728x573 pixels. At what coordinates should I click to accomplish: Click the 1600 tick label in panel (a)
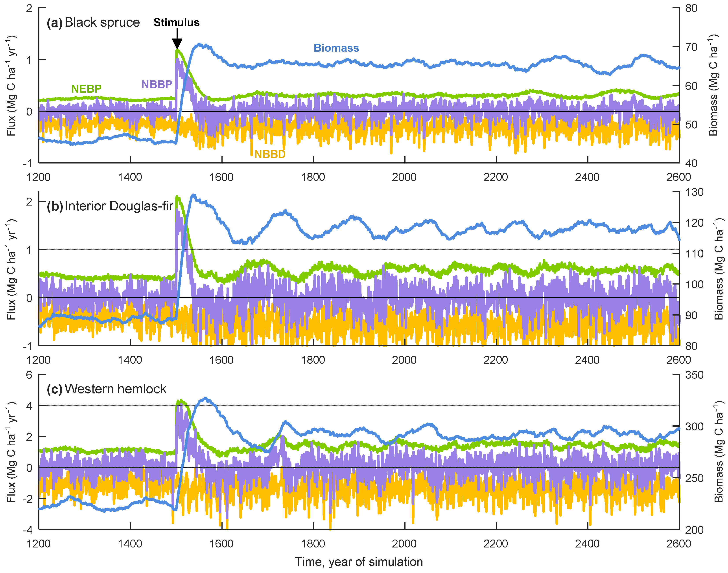pyautogui.click(x=221, y=177)
